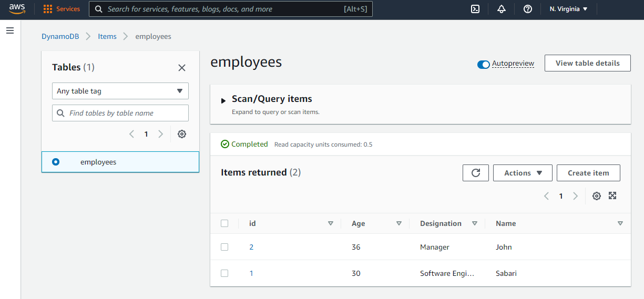This screenshot has width=644, height=299.
Task: Check the checkbox for row Sabari
Action: (224, 273)
